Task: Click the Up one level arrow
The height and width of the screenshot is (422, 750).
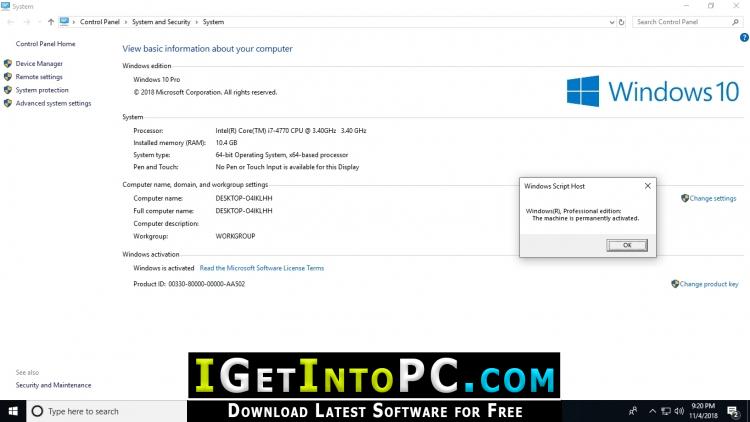Action: pyautogui.click(x=51, y=22)
